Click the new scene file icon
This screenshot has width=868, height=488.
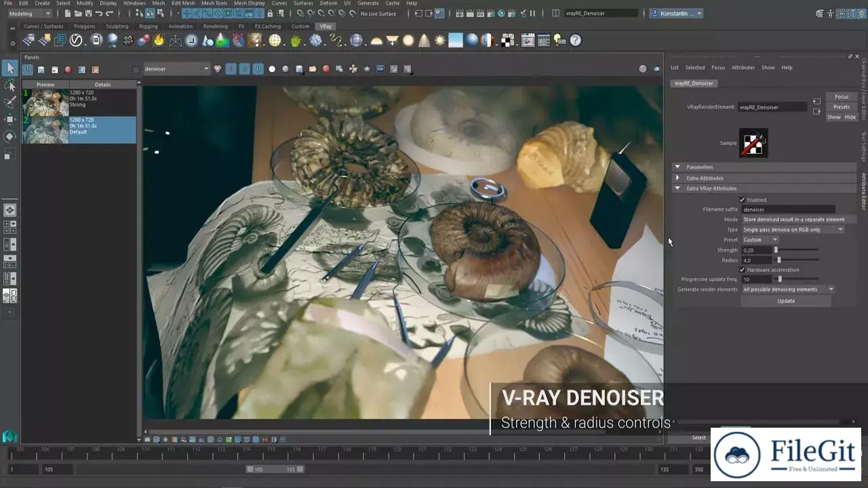click(68, 13)
